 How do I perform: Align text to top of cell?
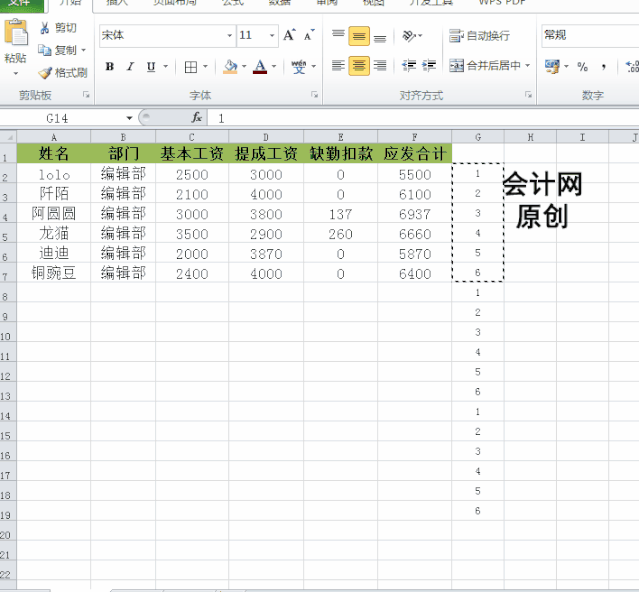[x=338, y=35]
